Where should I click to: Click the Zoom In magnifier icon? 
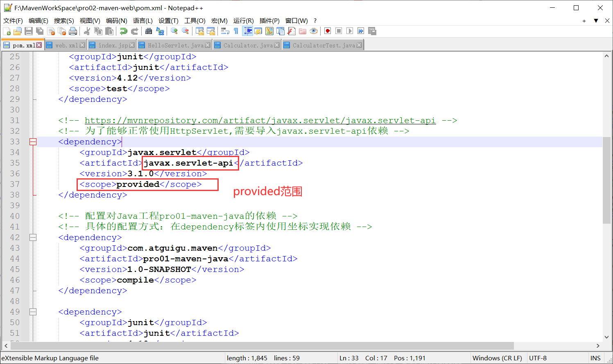click(174, 31)
